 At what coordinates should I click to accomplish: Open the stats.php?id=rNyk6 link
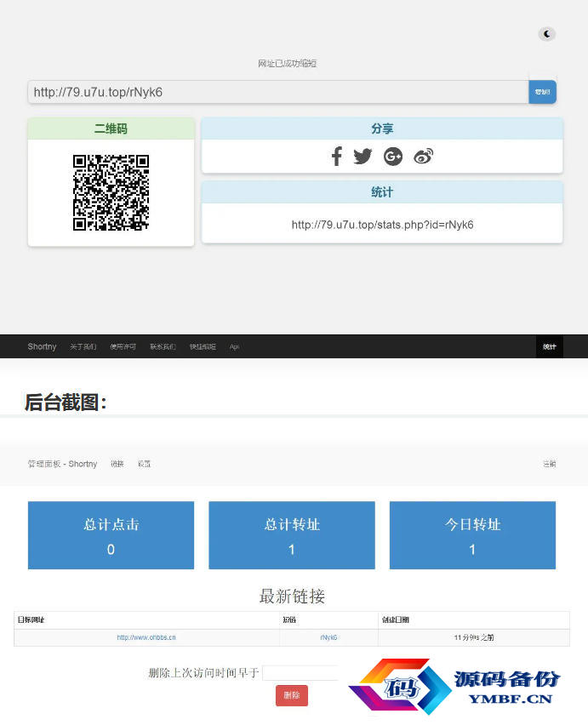coord(382,225)
